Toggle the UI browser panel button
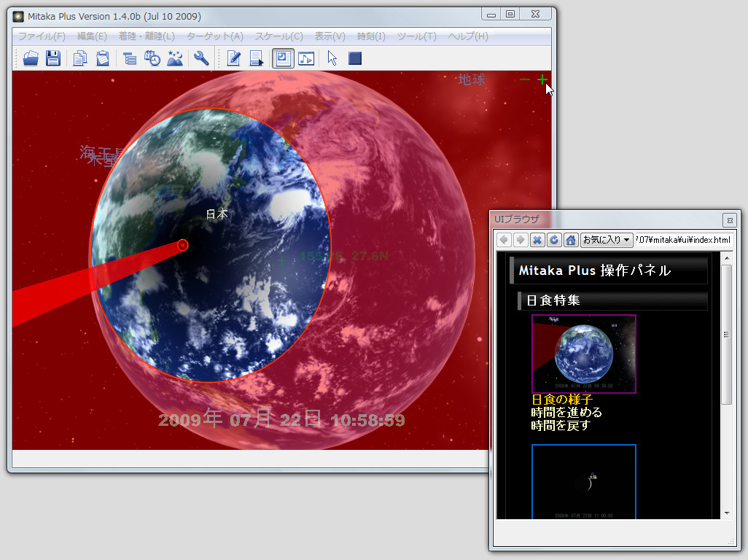 283,58
